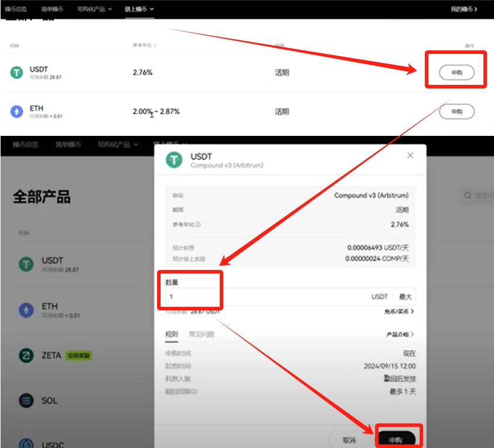Viewport: 494px width, 448px height.
Task: Select USDT row icon in background product list
Action: click(x=26, y=264)
